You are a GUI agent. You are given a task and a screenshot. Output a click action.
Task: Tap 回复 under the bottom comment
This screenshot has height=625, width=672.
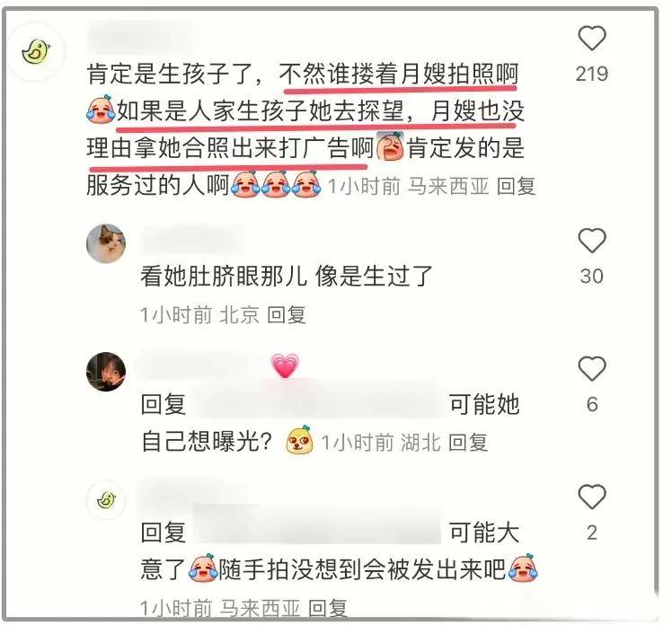click(x=328, y=608)
